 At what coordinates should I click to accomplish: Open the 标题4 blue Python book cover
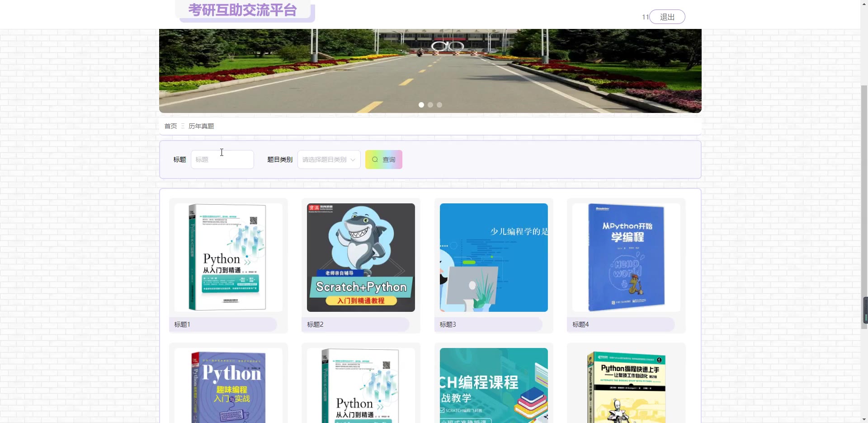(626, 258)
